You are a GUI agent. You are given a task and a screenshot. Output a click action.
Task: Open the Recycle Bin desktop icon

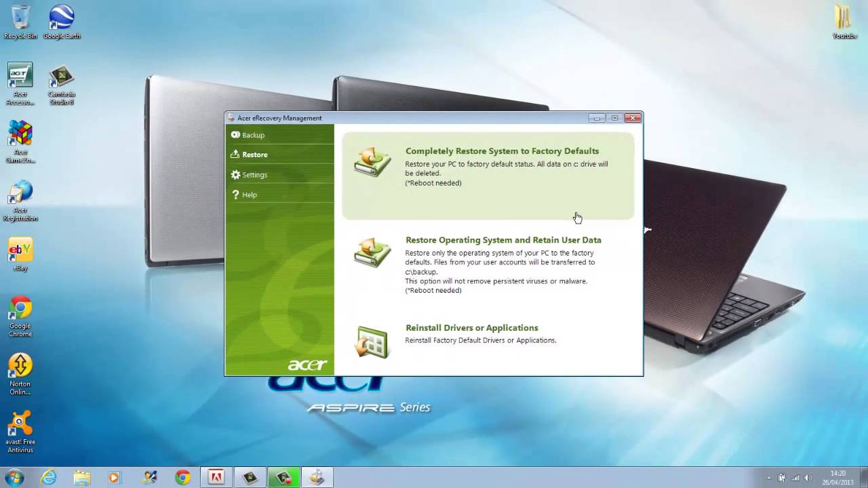(x=20, y=22)
